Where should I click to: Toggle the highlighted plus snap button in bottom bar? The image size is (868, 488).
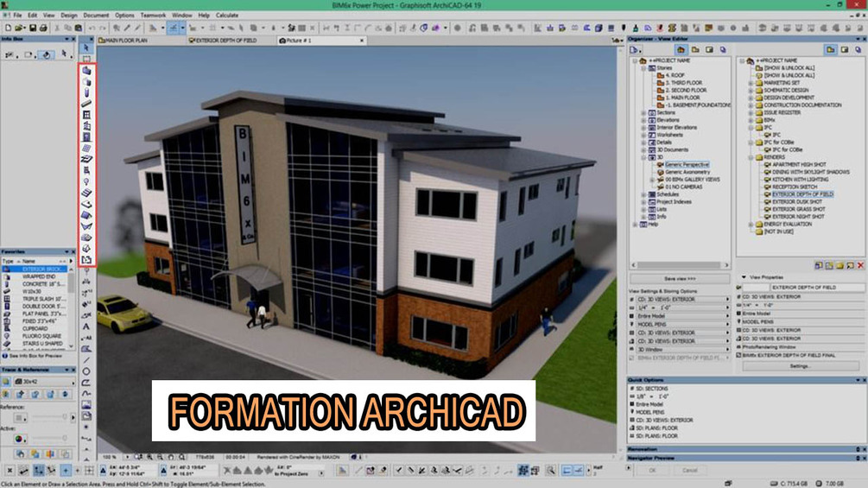point(66,471)
